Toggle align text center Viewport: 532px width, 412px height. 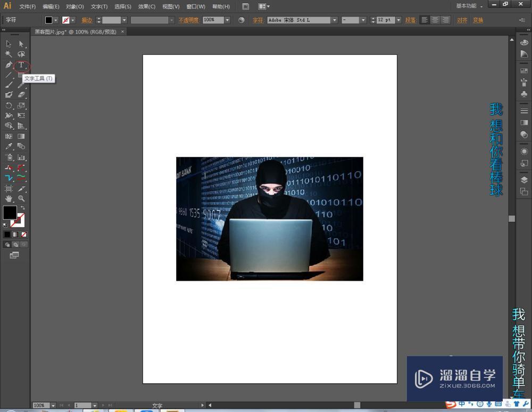pos(435,20)
